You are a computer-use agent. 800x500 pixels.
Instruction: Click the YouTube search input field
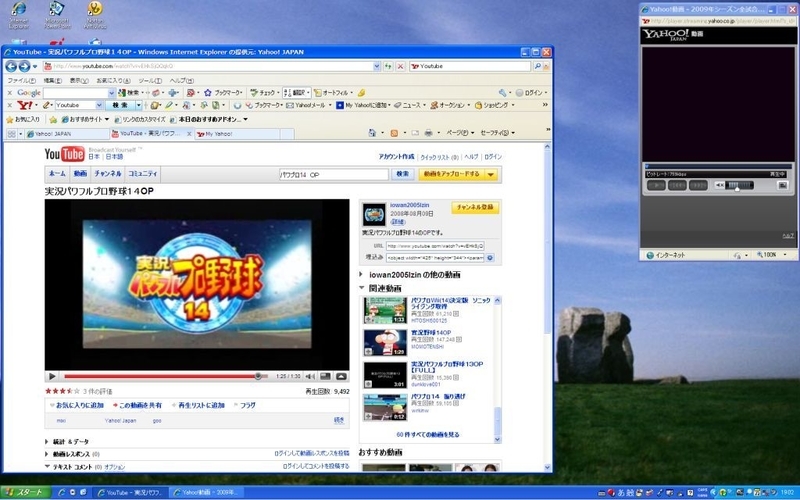click(x=334, y=174)
